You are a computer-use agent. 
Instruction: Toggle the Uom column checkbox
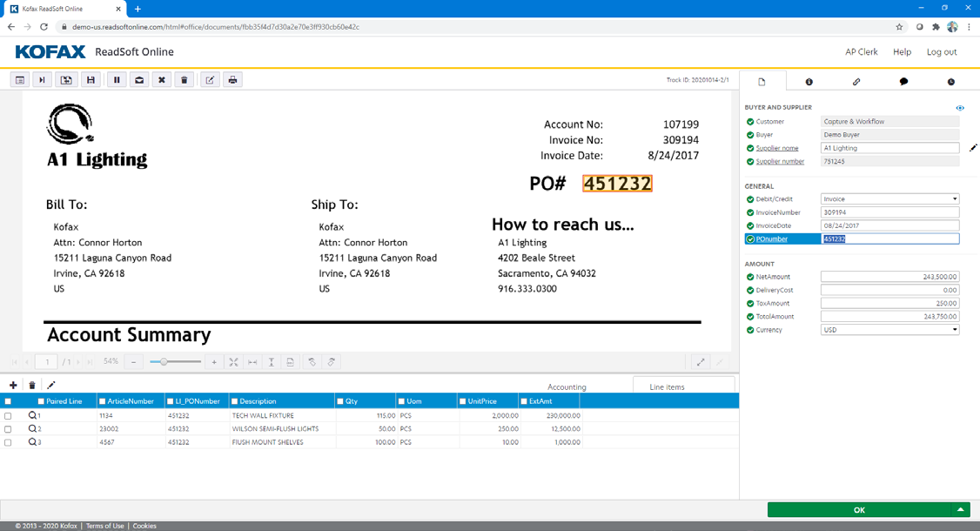[401, 401]
